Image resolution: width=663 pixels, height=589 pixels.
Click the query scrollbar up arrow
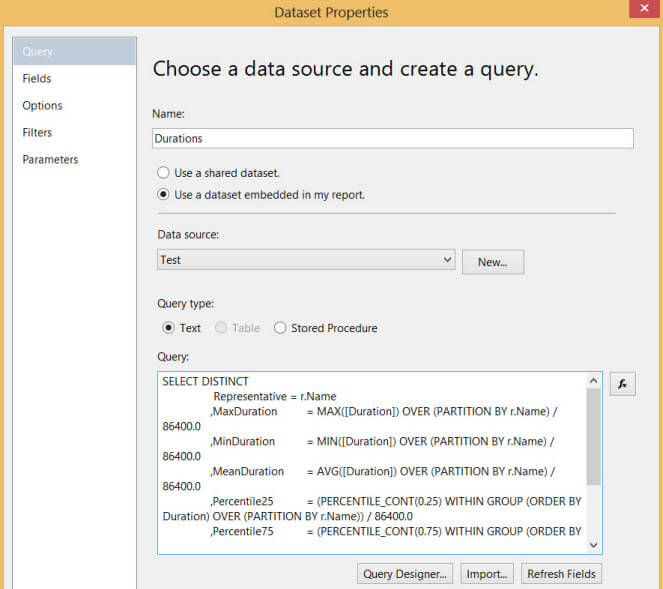pyautogui.click(x=593, y=381)
